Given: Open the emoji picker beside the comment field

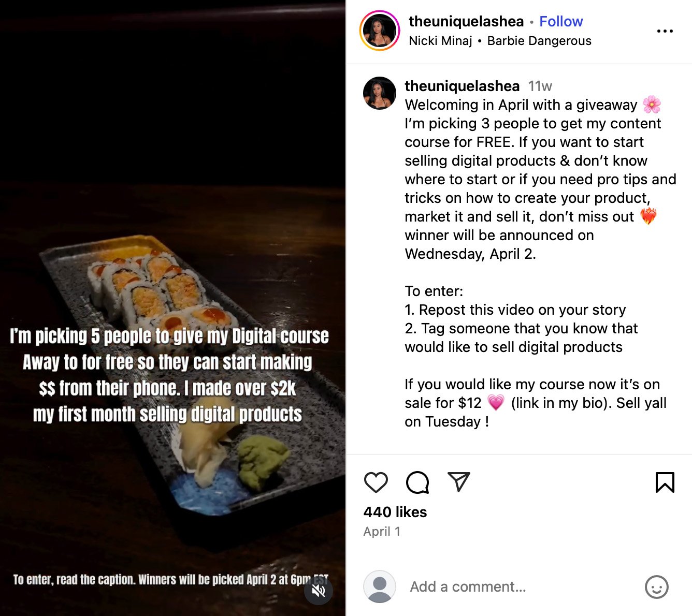Looking at the screenshot, I should [657, 588].
